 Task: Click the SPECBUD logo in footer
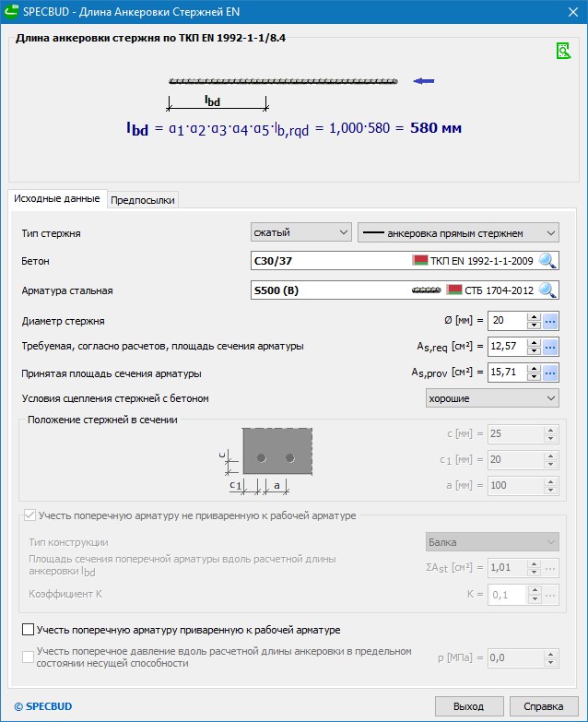39,706
